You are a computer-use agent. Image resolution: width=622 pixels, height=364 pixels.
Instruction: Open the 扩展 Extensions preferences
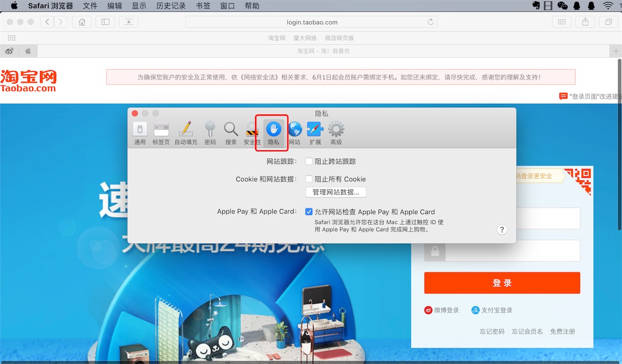click(315, 134)
